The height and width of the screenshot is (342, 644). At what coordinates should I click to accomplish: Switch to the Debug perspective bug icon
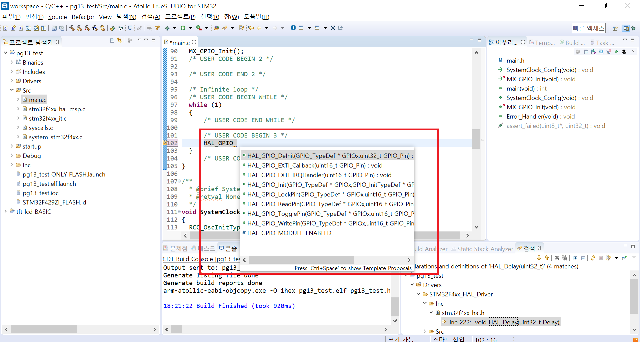634,28
